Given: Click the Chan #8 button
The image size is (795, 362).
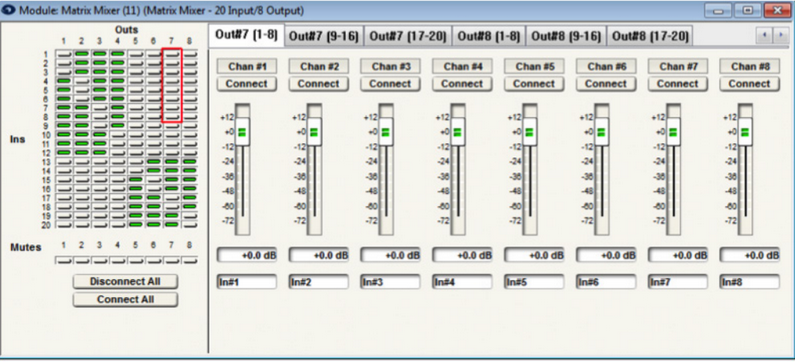Looking at the screenshot, I should (750, 66).
